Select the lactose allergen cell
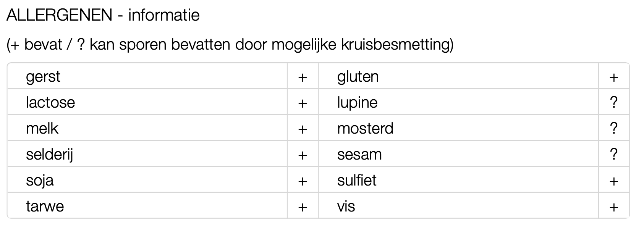This screenshot has height=226, width=644. pos(50,102)
